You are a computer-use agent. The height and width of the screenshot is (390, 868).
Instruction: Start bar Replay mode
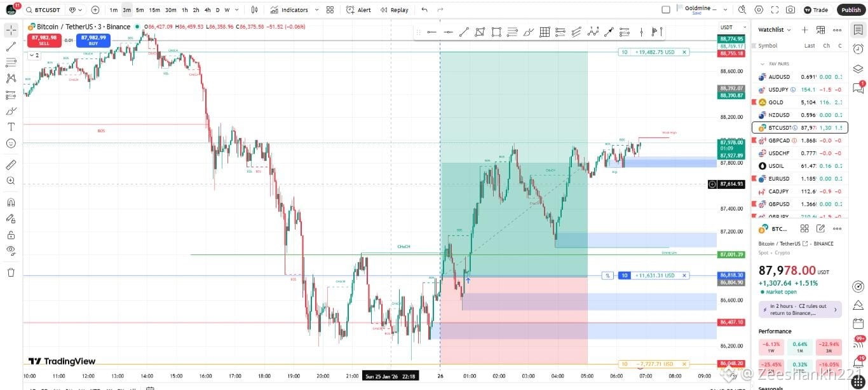click(395, 10)
